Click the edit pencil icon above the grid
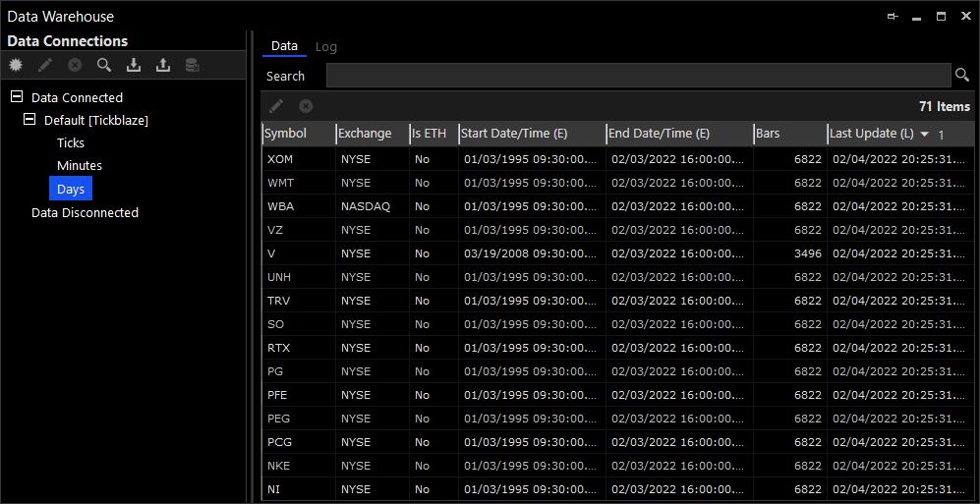 point(276,106)
